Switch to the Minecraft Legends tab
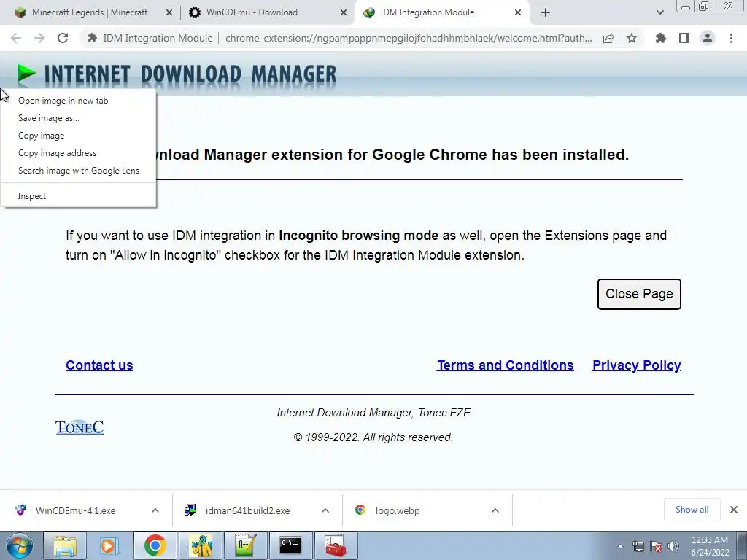 pos(90,12)
